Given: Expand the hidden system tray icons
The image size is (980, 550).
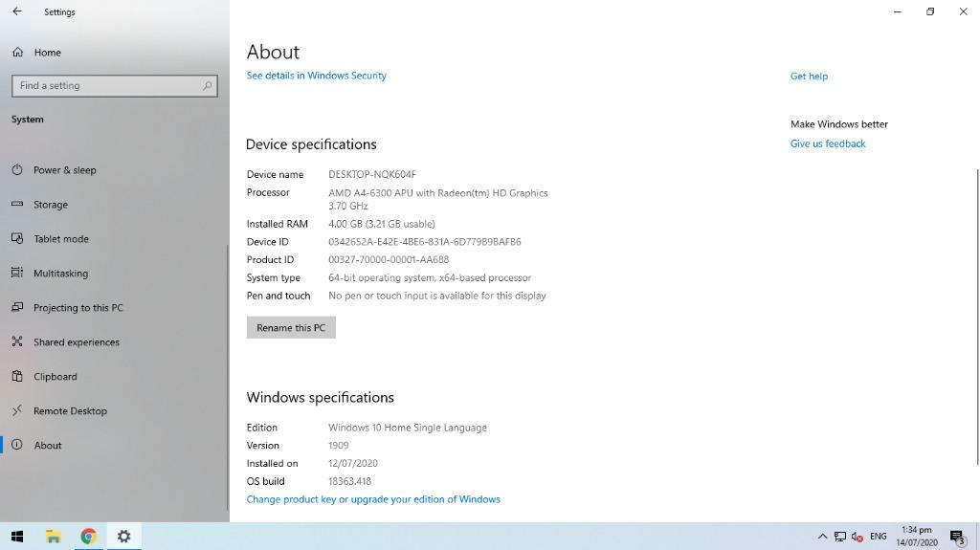Looking at the screenshot, I should tap(822, 537).
